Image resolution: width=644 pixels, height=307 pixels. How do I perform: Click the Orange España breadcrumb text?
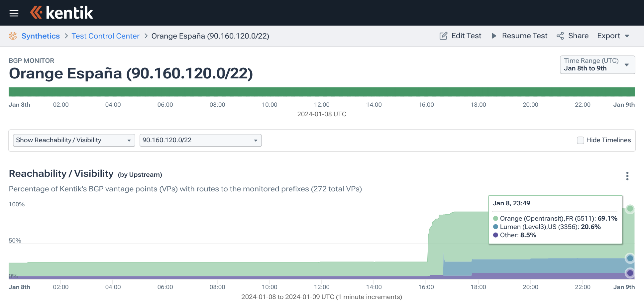click(x=210, y=36)
